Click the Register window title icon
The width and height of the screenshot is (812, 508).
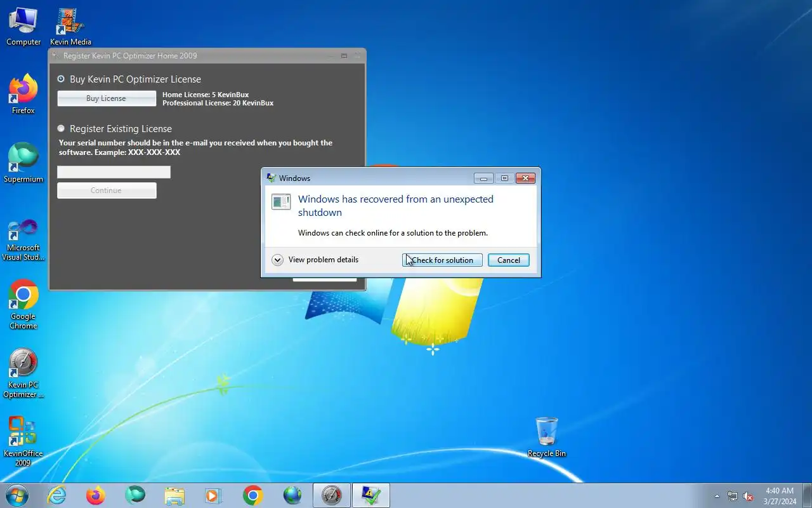(x=56, y=56)
